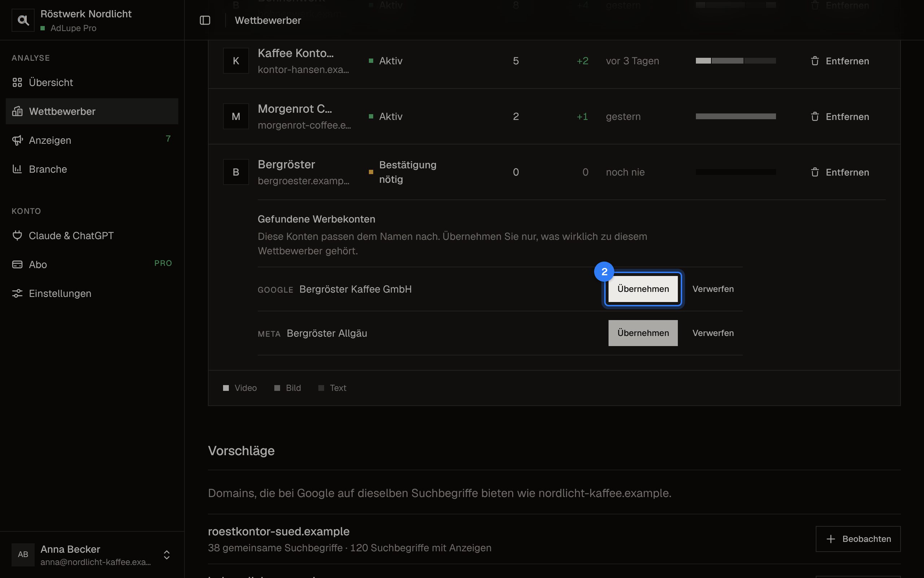Remove Bergröster competitor

tap(840, 172)
